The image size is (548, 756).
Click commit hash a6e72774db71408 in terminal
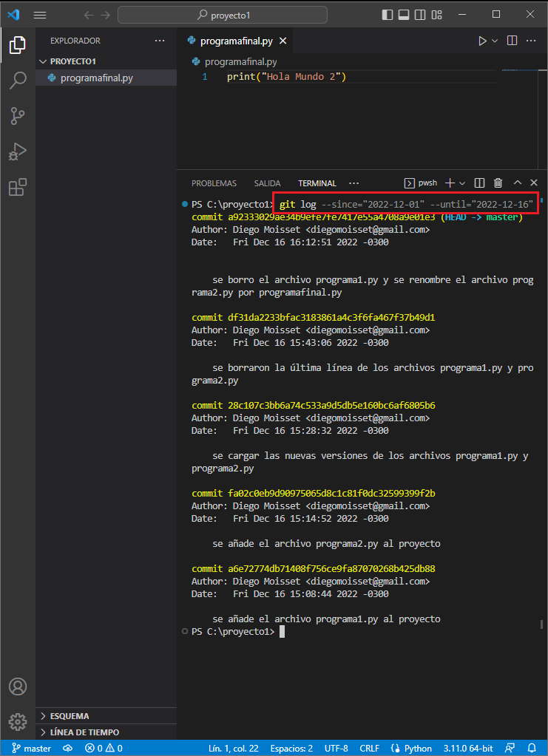tap(331, 568)
